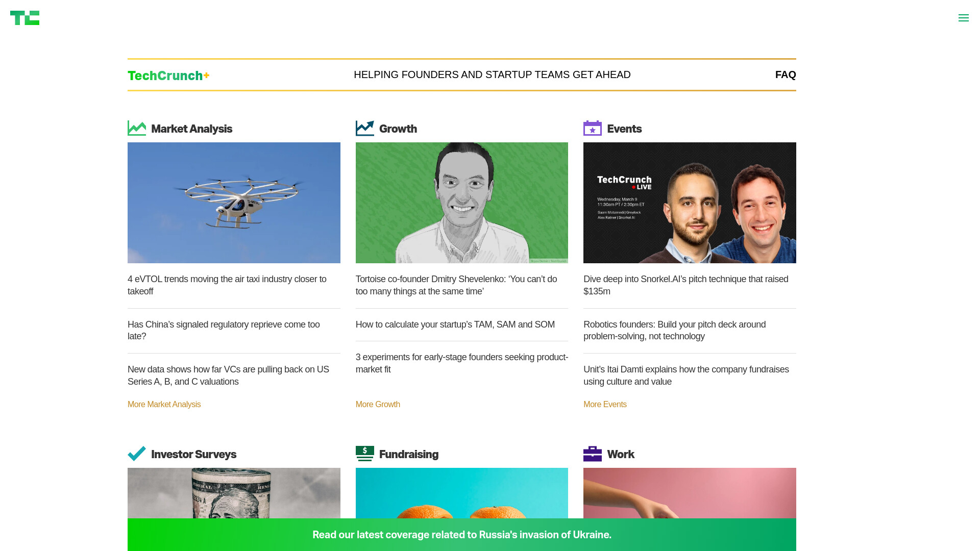Open the Market Analysis section heading
This screenshot has height=551, width=980.
[191, 129]
